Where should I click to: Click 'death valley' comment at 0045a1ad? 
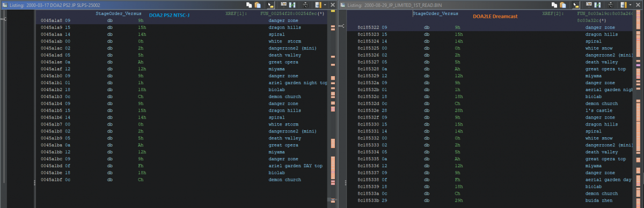(x=284, y=55)
